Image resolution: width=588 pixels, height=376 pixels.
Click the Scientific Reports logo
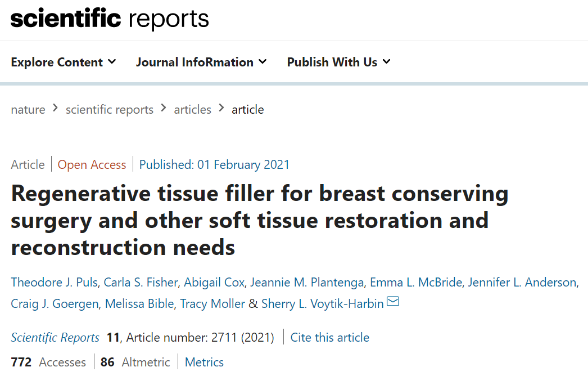coord(110,19)
